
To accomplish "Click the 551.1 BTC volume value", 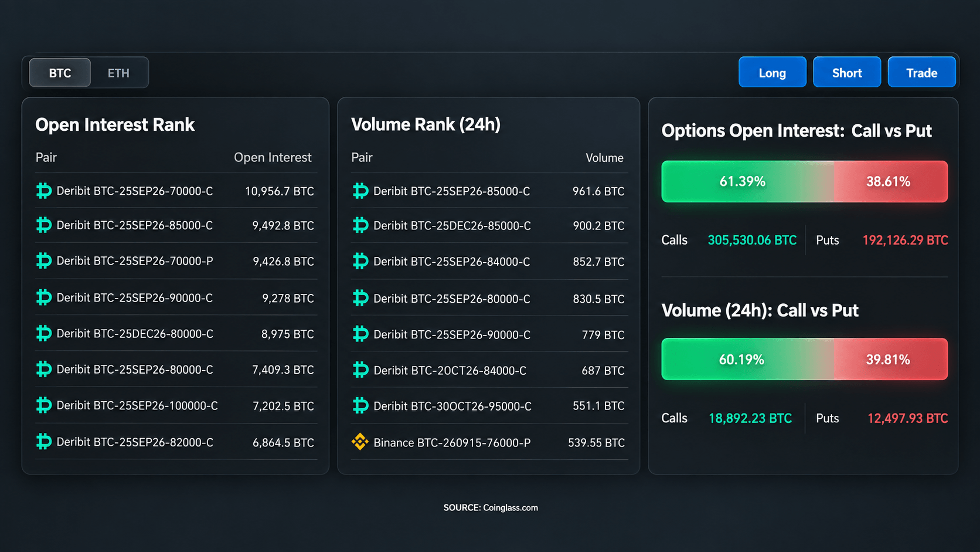I will (x=598, y=406).
